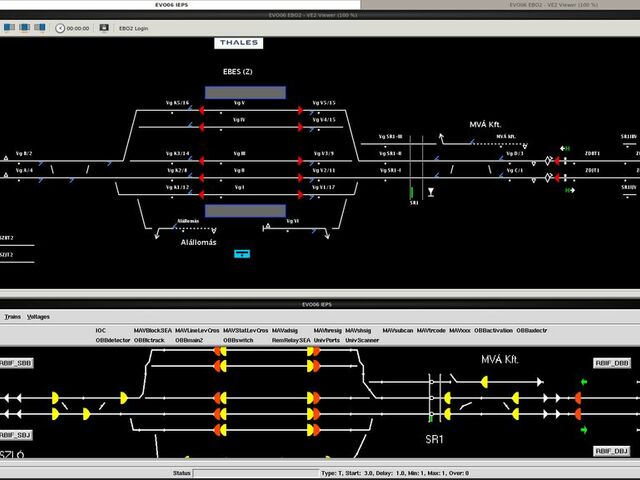Screen dimensions: 640x480
Task: Open the Voltages menu
Action: (38, 316)
